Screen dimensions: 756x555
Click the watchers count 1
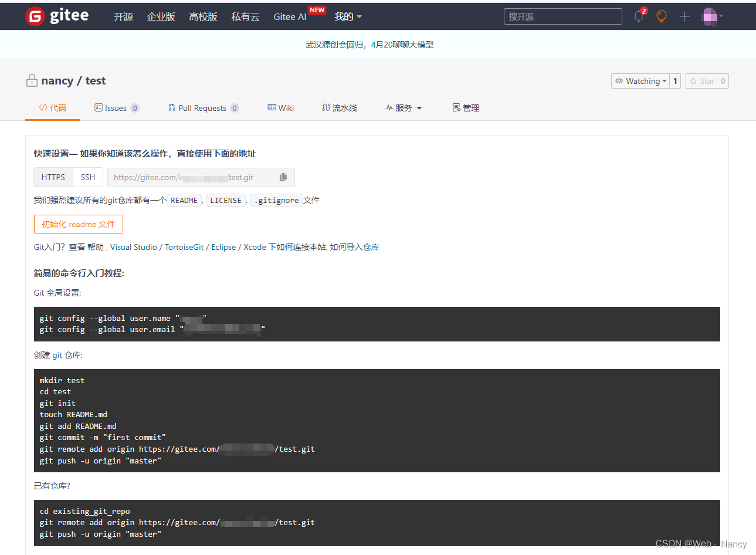(675, 81)
